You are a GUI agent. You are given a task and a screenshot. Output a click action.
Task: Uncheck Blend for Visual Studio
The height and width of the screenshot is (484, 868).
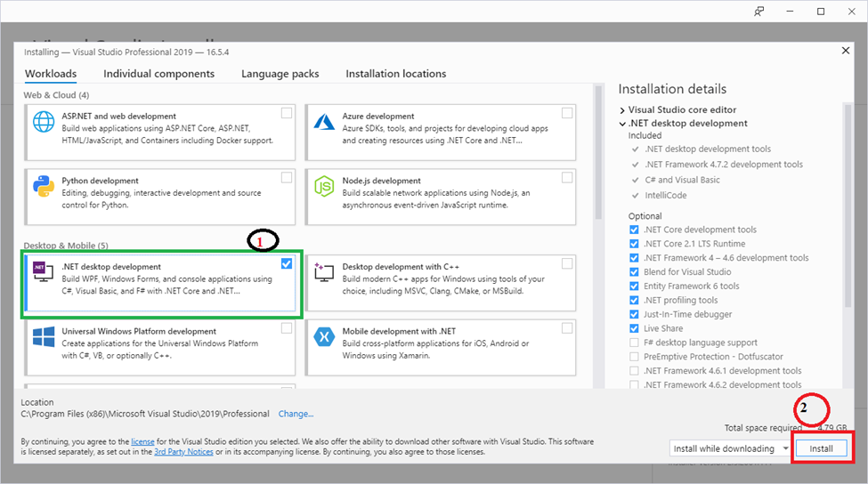tap(634, 271)
